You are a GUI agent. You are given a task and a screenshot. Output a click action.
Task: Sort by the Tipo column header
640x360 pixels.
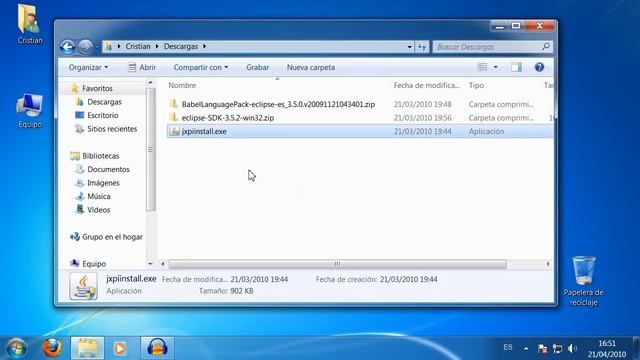pos(476,85)
